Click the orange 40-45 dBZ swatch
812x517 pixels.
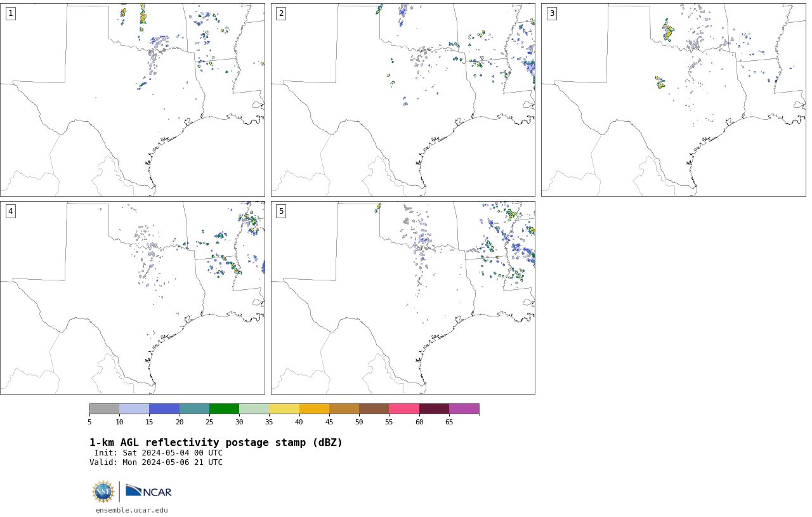tap(314, 409)
